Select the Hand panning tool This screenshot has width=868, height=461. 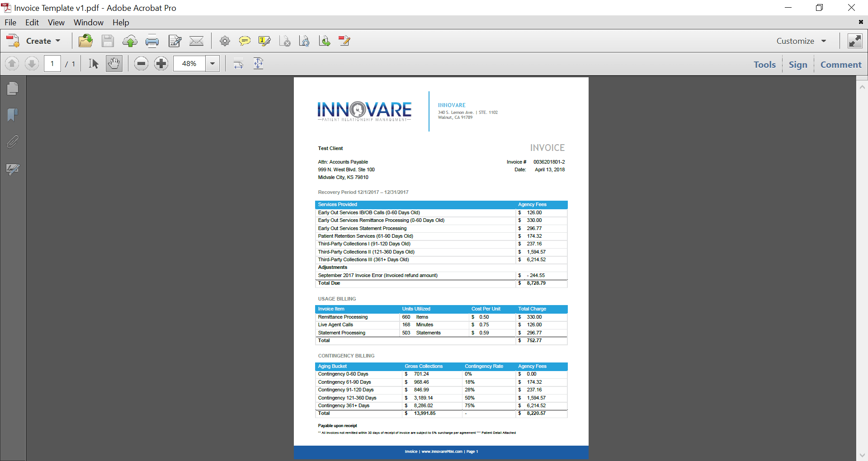click(x=113, y=63)
